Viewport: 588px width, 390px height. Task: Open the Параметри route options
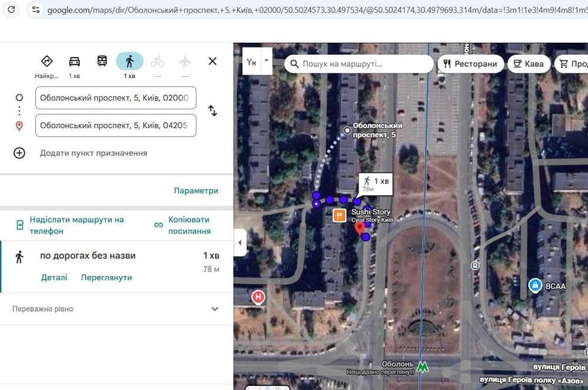point(196,191)
